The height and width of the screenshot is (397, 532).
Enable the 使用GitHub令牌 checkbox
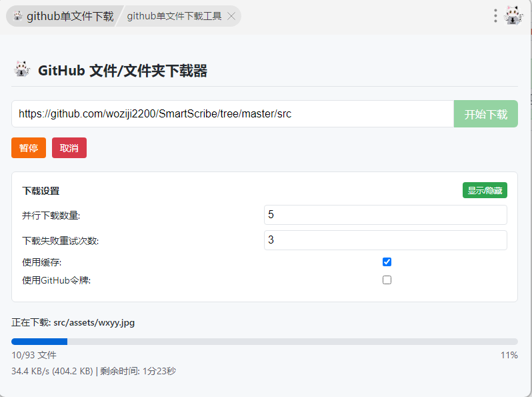(387, 280)
